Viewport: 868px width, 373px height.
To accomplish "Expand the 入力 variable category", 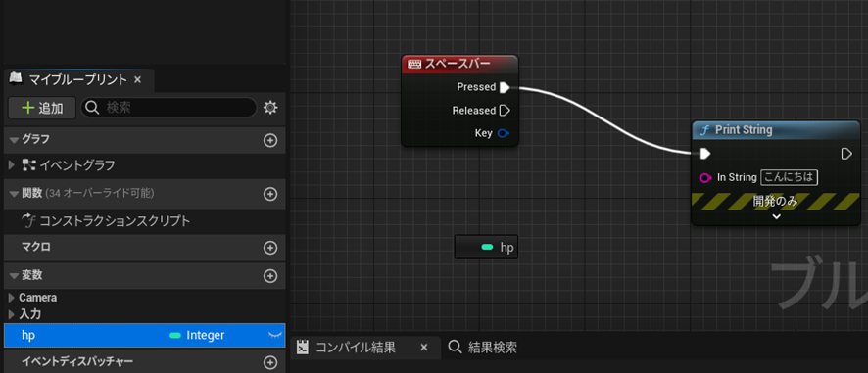I will [12, 314].
